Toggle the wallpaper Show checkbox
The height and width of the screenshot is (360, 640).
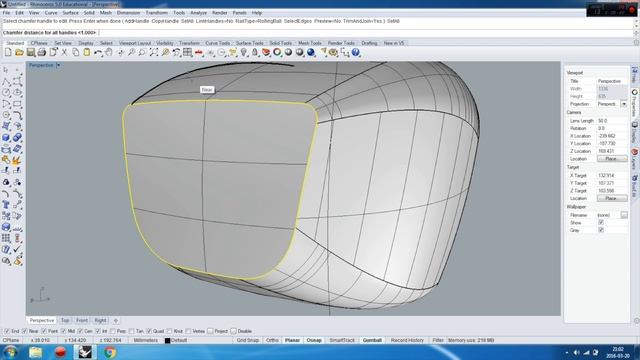601,222
